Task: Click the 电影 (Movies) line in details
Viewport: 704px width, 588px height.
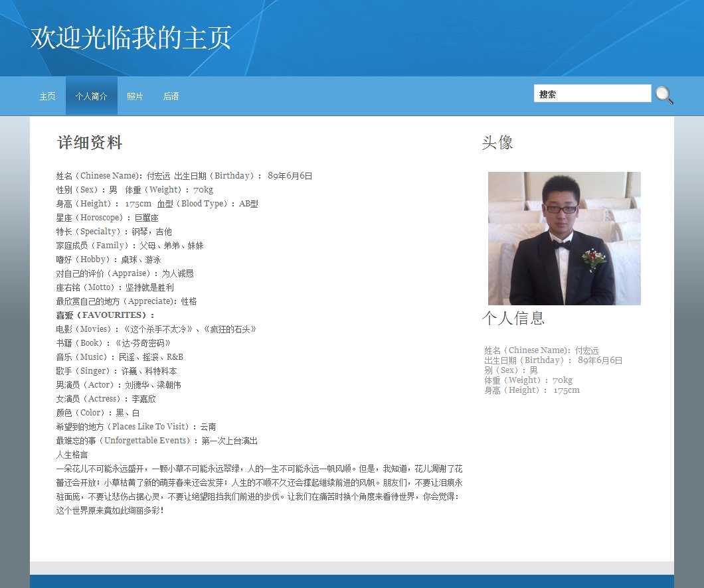Action: pyautogui.click(x=156, y=329)
